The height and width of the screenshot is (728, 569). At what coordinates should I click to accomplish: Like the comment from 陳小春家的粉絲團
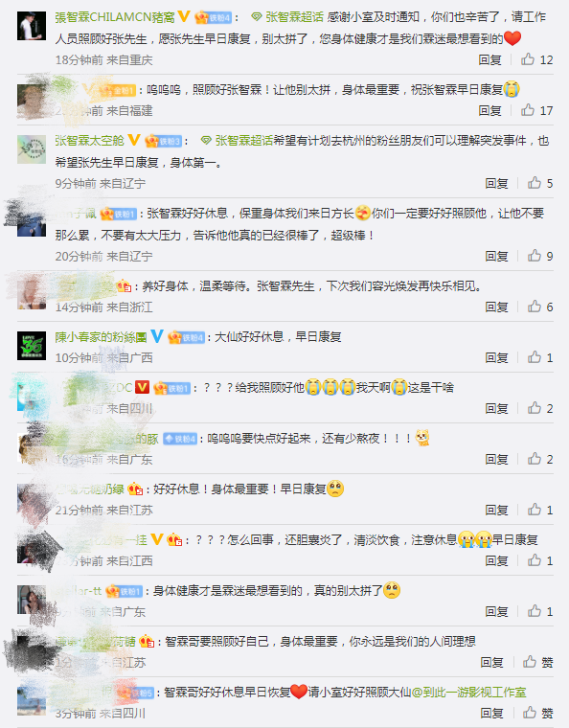point(535,357)
